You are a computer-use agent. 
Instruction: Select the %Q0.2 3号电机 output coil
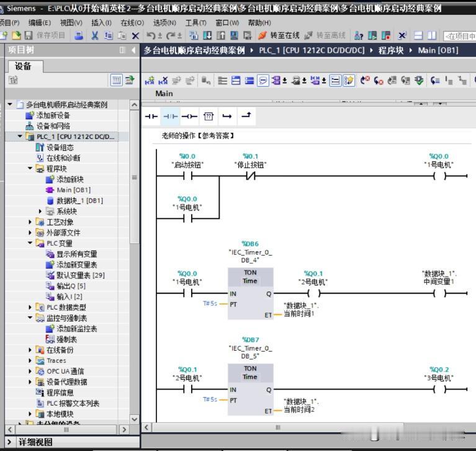click(x=439, y=389)
